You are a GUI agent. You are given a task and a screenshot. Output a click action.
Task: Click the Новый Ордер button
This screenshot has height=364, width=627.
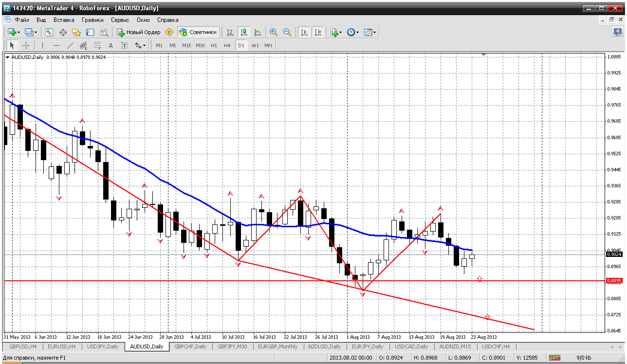139,32
